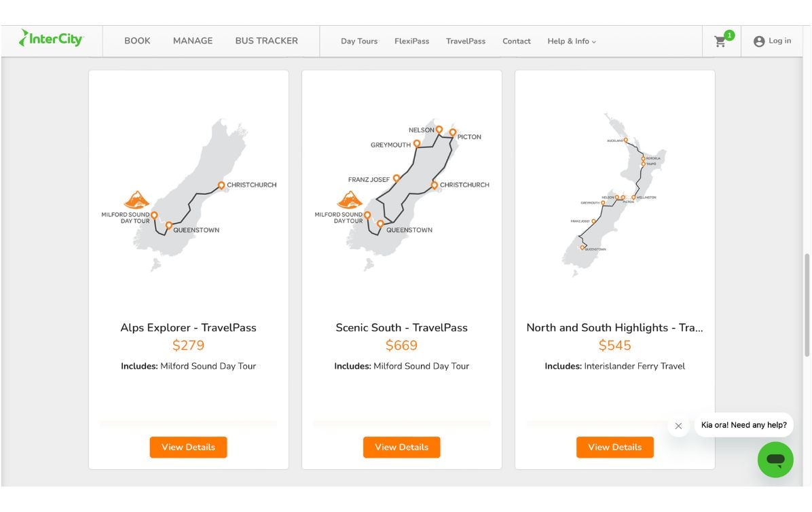Click the Alps Explorer route map image

[189, 195]
